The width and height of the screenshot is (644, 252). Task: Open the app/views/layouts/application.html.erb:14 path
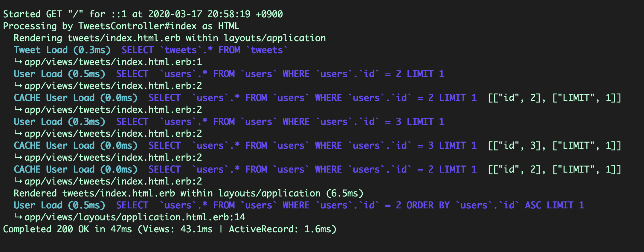tap(135, 217)
